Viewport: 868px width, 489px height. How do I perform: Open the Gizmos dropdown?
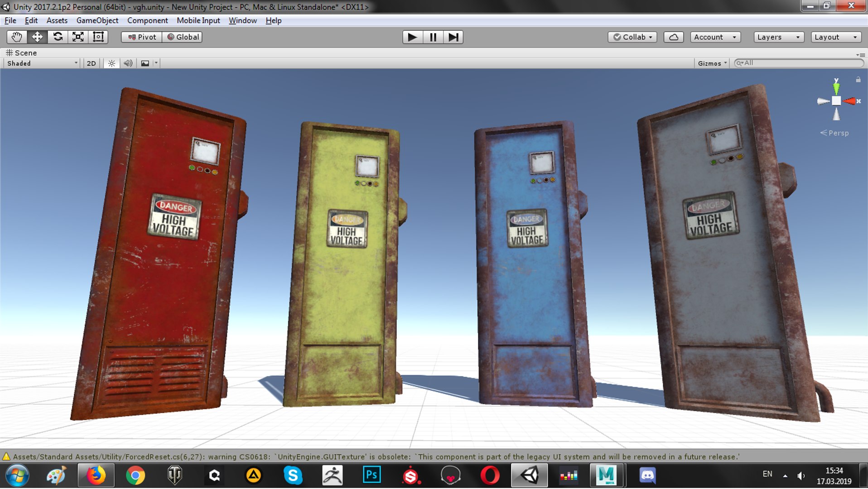tap(712, 63)
